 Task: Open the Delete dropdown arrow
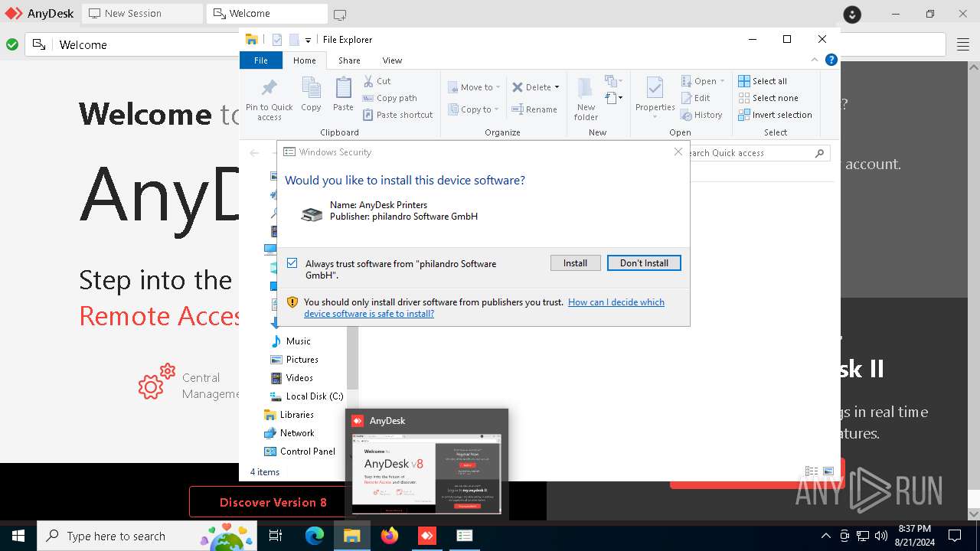tap(557, 87)
